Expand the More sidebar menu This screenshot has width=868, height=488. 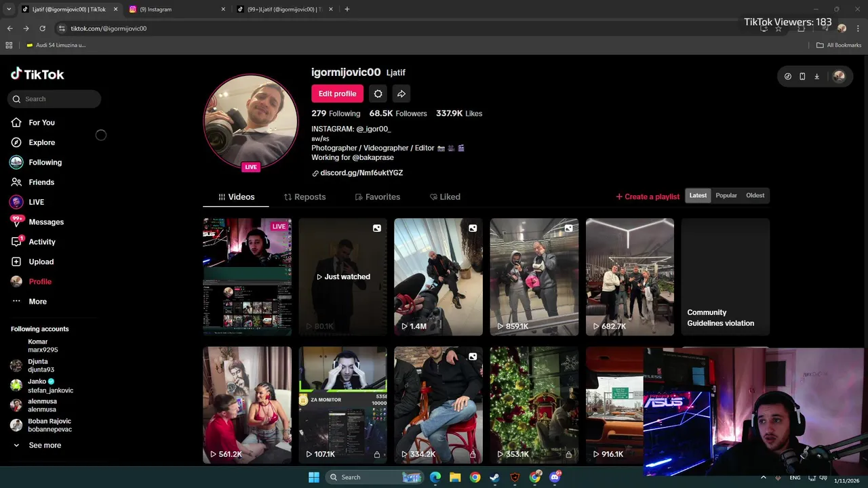(29, 302)
